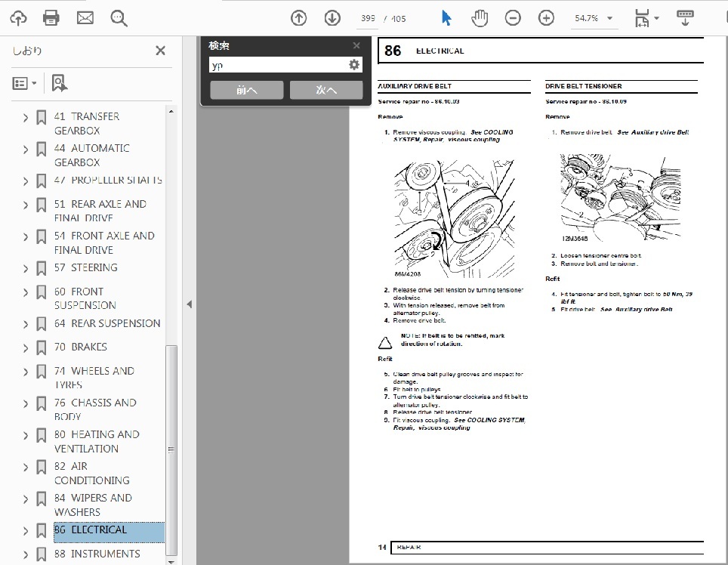Click bookmark icon for 82 AIR CONDITIONING
This screenshot has width=728, height=565.
click(x=42, y=467)
